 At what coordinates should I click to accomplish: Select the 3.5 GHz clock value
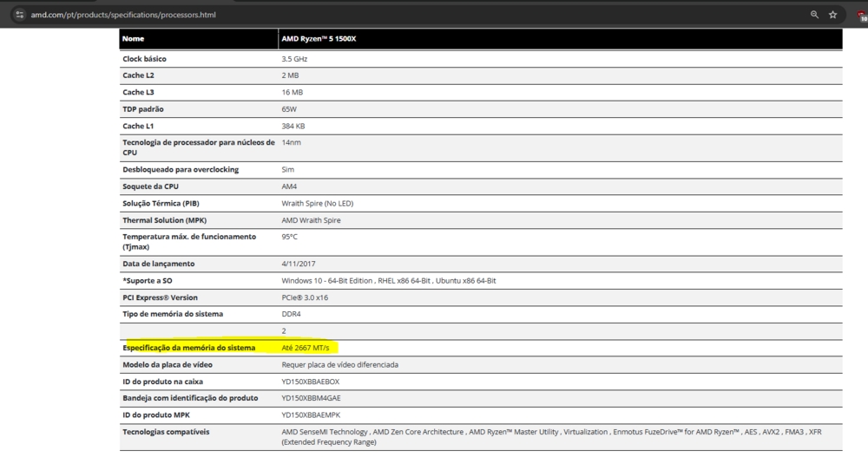(294, 59)
